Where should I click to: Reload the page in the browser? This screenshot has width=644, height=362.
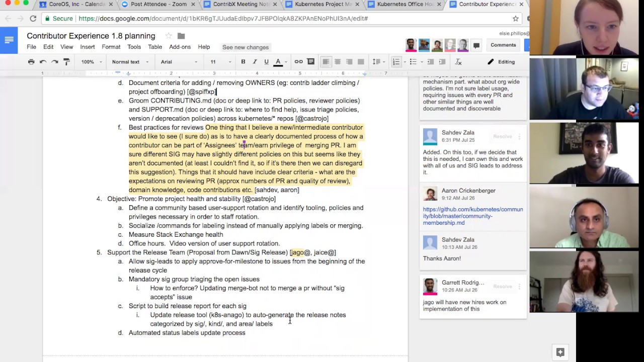[x=33, y=19]
